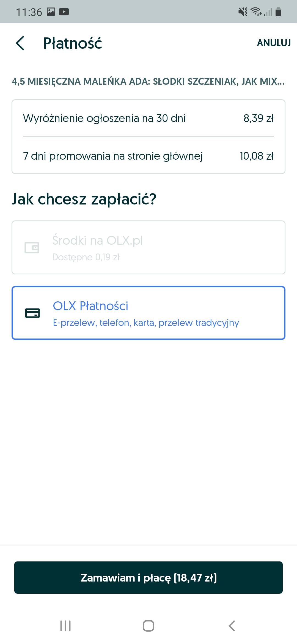Tap the Android home navigation button
Screen dimensions: 297x644
pos(148,626)
